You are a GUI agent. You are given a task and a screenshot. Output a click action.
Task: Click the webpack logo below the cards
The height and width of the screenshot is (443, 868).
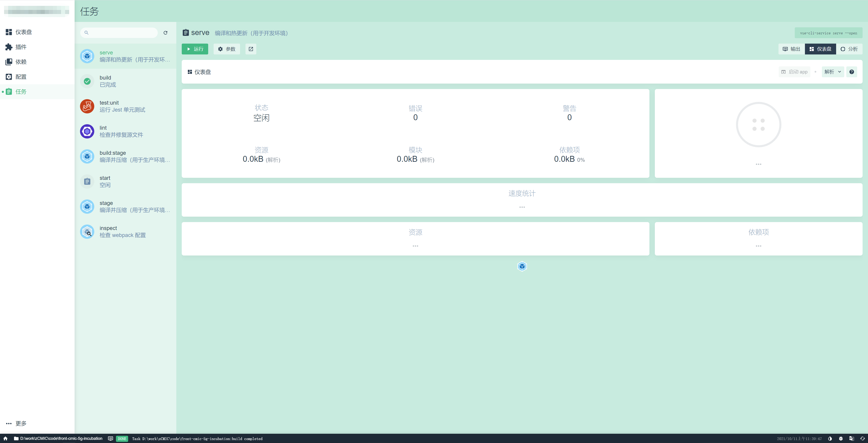[x=522, y=266]
